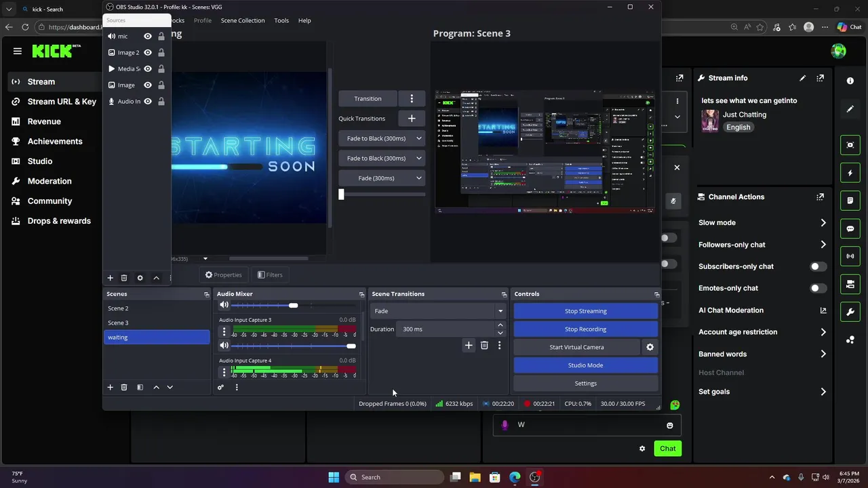Screen dimensions: 868x488
Task: Open emoji picker in Kick chat box
Action: point(669,425)
